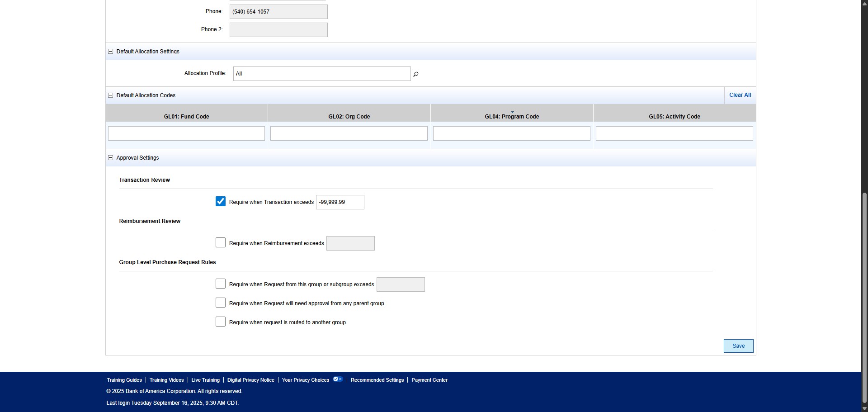Tick Require approval from any parent group
Viewport: 868px width, 412px height.
point(221,303)
